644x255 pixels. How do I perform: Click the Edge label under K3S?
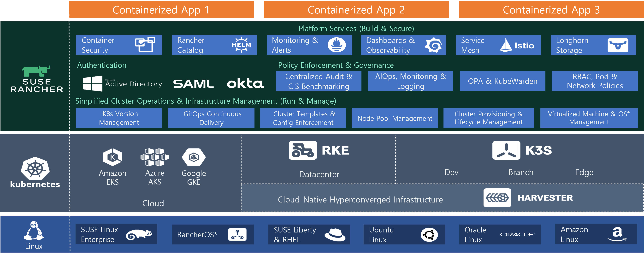[584, 172]
